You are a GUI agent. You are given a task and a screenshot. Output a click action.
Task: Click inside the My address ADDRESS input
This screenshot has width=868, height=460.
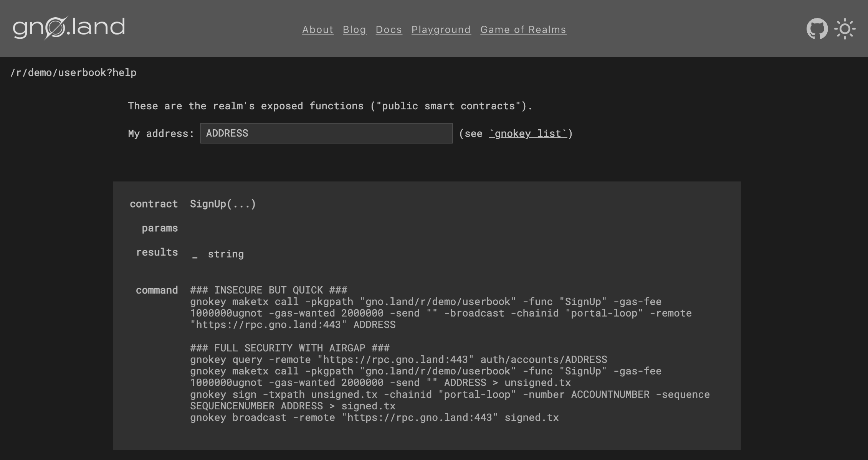point(326,133)
